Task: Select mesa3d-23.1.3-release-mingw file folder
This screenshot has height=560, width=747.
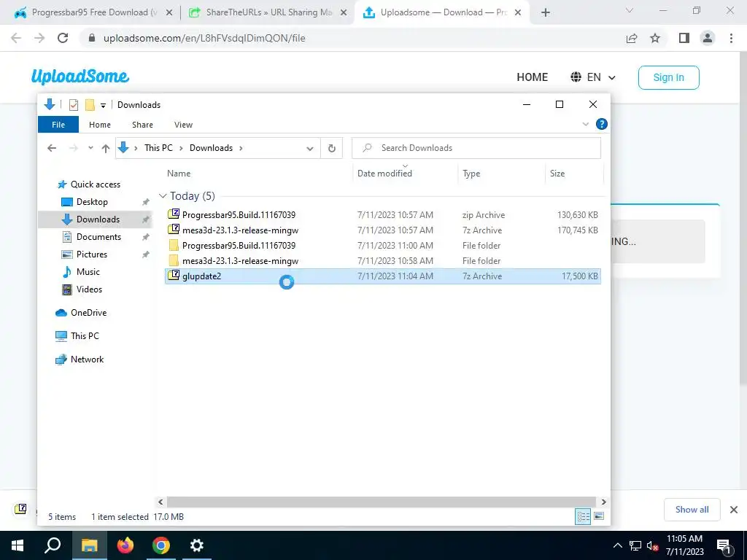Action: [383, 260]
